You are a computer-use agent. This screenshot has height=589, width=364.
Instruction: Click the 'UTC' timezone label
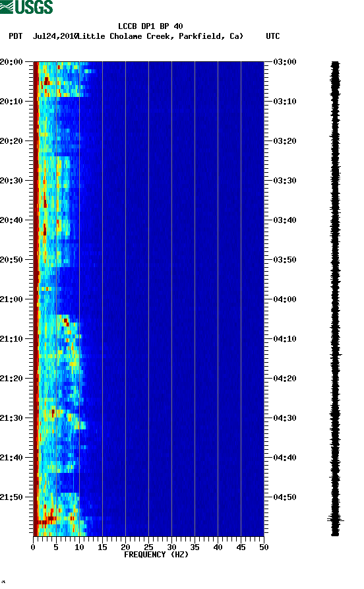coord(273,36)
